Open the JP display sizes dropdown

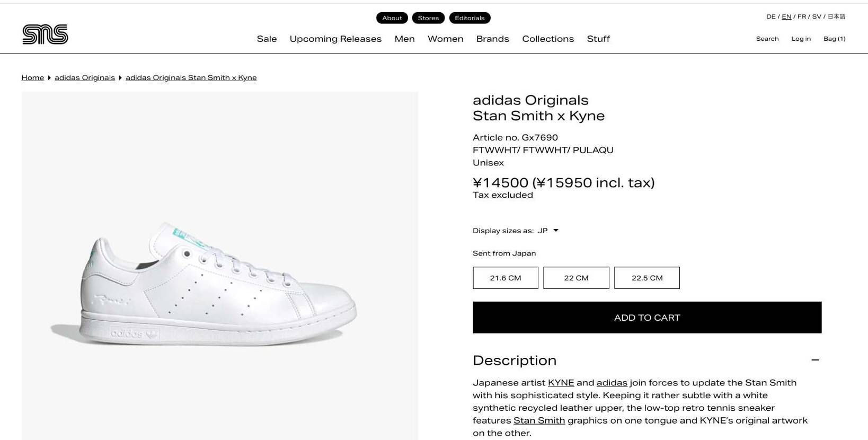[x=548, y=230]
